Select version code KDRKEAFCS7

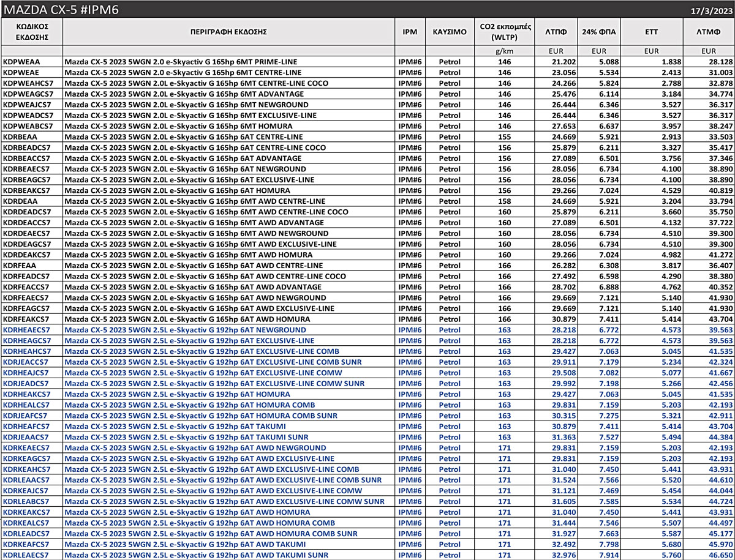(27, 544)
